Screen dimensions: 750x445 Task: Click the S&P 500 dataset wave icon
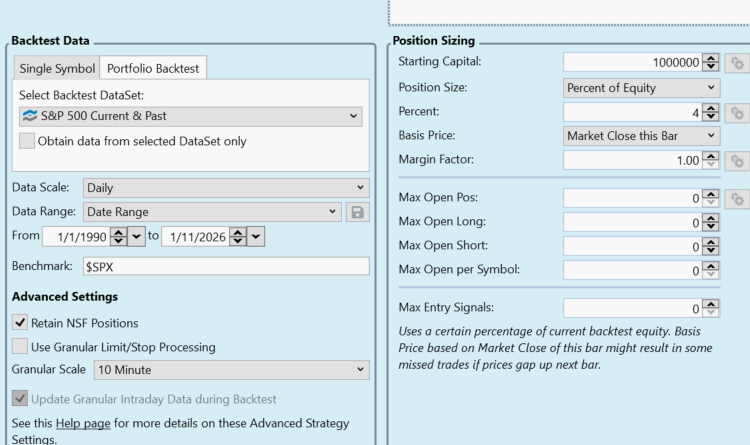(x=30, y=116)
